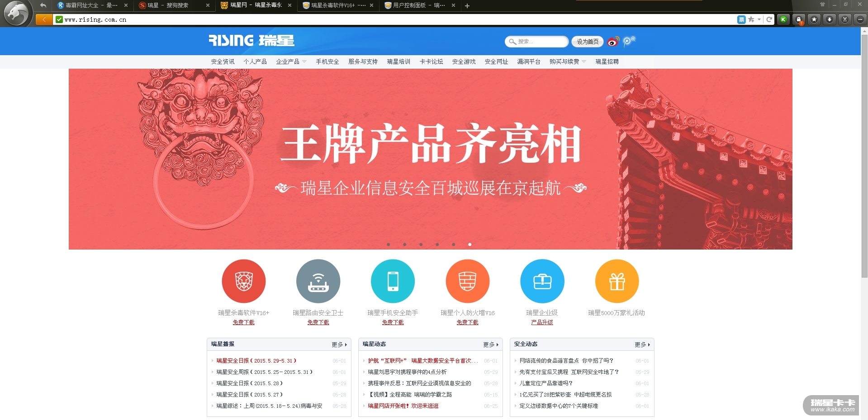The height and width of the screenshot is (420, 868).
Task: Open the 服务与支持 menu item
Action: click(363, 61)
